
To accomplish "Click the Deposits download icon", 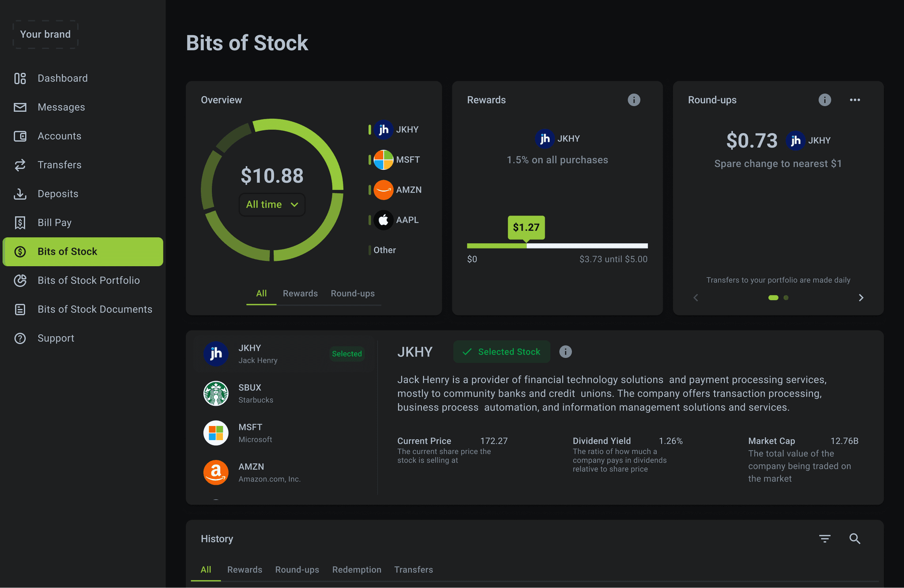I will coord(19,194).
